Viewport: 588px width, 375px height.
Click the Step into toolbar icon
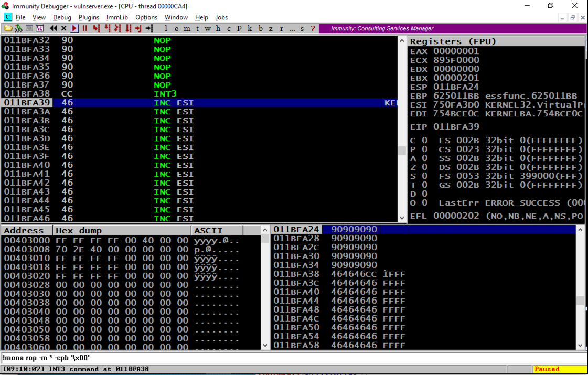97,28
